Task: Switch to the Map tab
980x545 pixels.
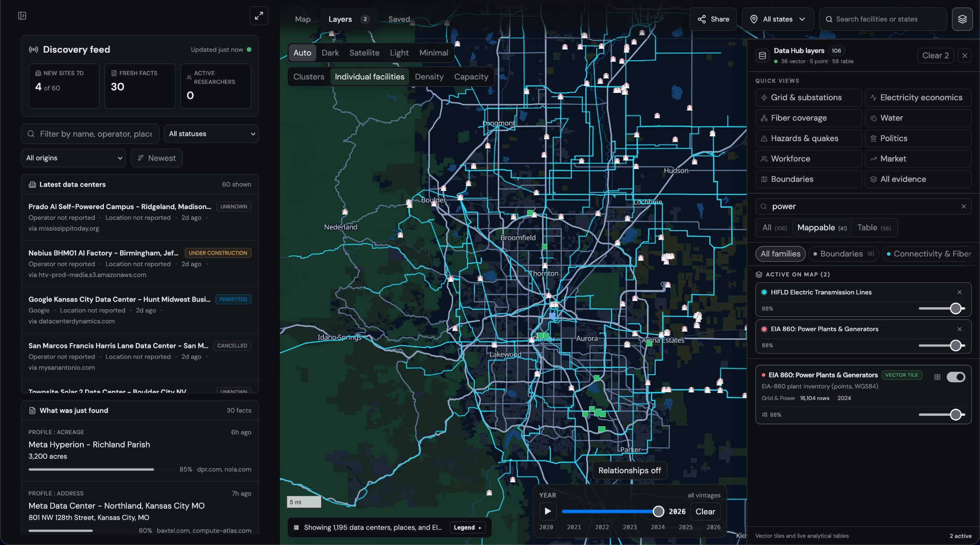Action: [x=302, y=19]
